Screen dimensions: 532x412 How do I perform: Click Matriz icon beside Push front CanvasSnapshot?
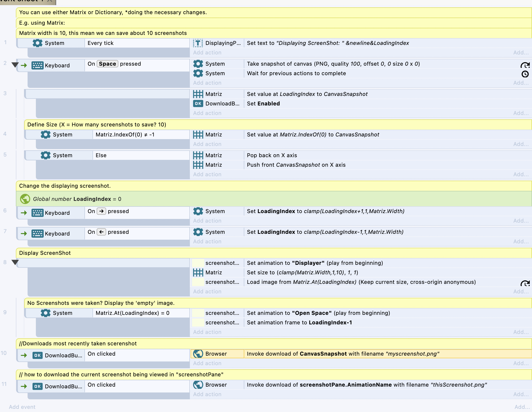tap(198, 165)
